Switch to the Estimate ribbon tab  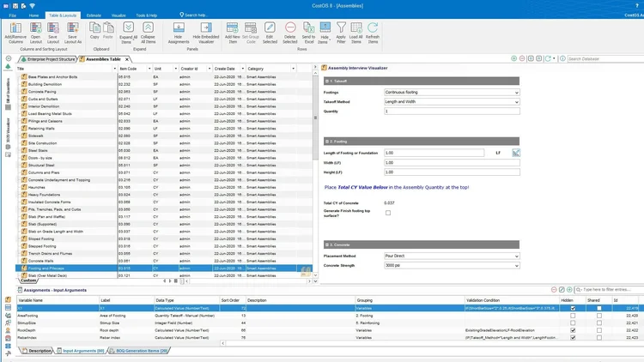[94, 15]
